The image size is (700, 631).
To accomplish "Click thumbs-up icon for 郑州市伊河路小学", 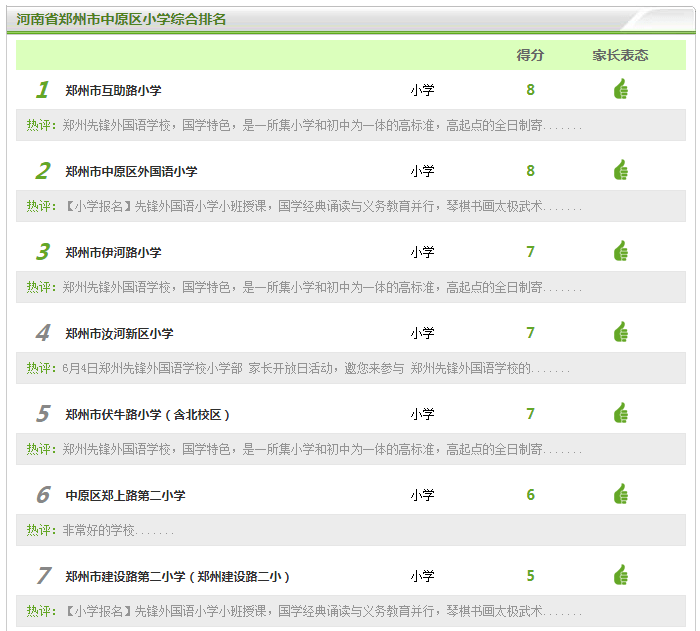I will point(621,251).
